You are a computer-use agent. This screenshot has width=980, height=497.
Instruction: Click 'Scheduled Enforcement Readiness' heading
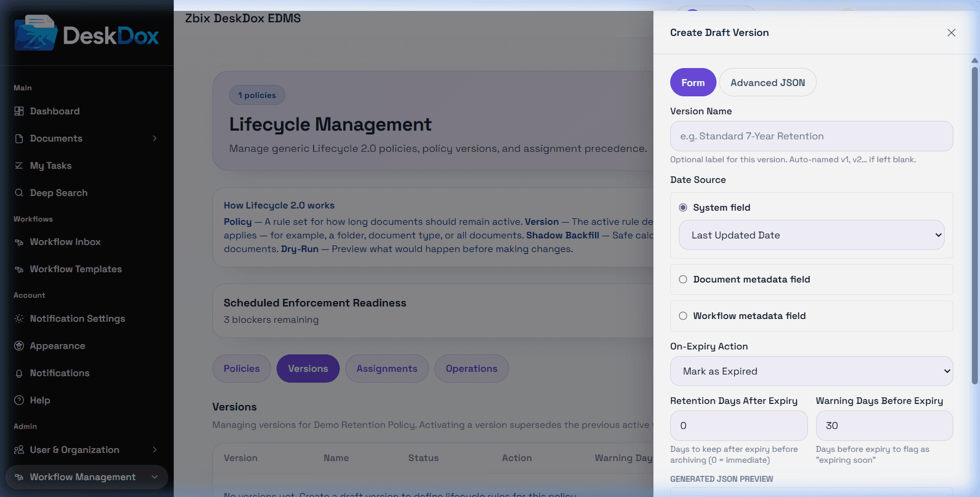coord(315,303)
